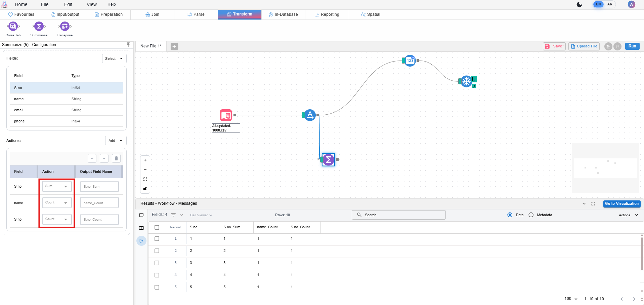Pin the Configuration panel

point(128,45)
